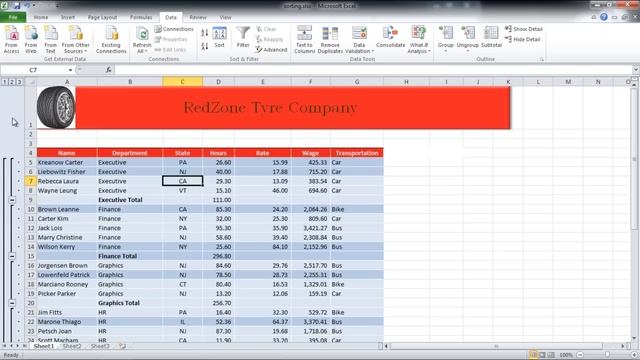Image resolution: width=640 pixels, height=360 pixels.
Task: Select the tyre image
Action: 56,107
